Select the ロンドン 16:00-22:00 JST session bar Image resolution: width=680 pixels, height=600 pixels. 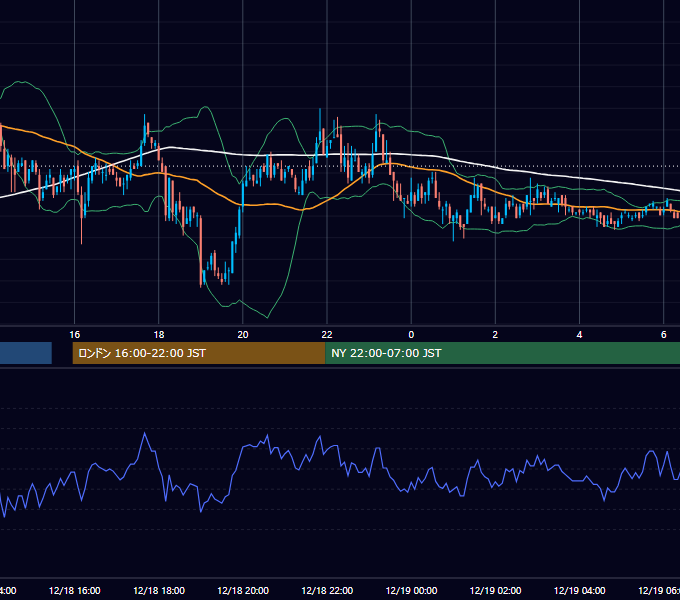click(199, 353)
